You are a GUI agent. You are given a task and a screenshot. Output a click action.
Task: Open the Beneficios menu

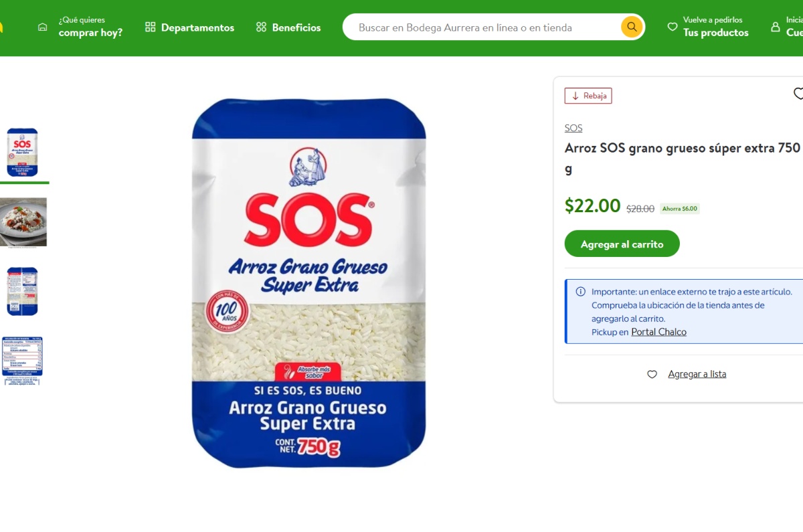296,27
